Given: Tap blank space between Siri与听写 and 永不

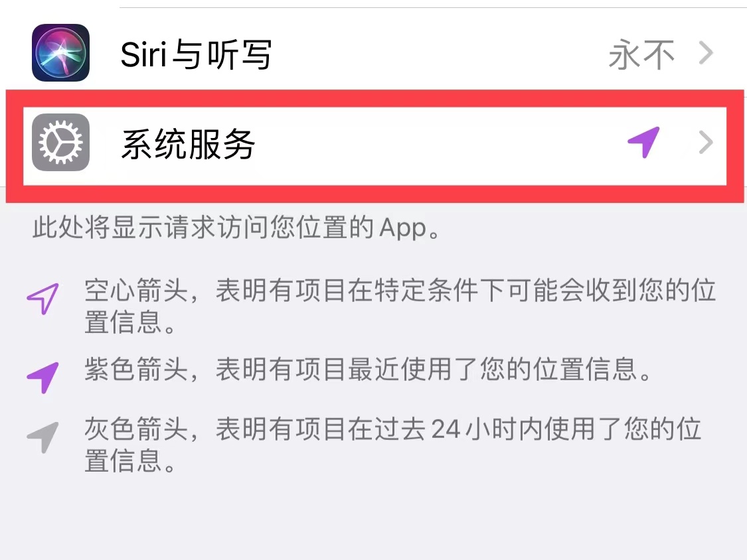Looking at the screenshot, I should coord(438,53).
